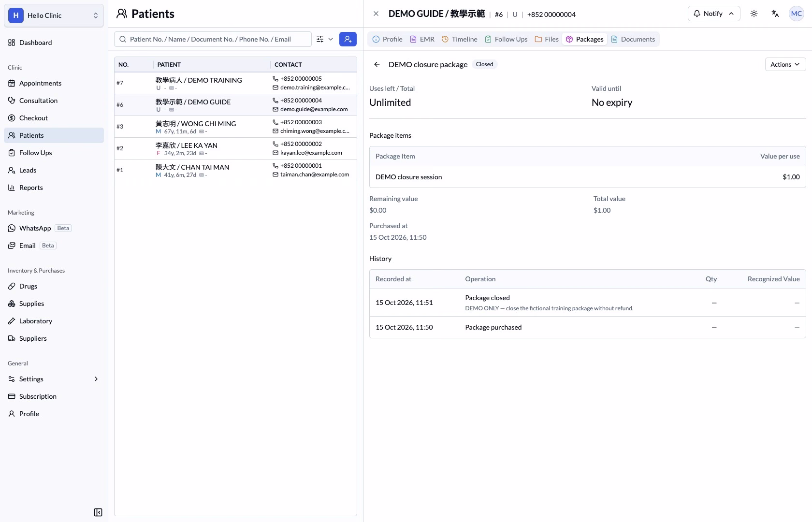Open Subscription in the sidebar
Image resolution: width=812 pixels, height=522 pixels.
click(x=54, y=396)
